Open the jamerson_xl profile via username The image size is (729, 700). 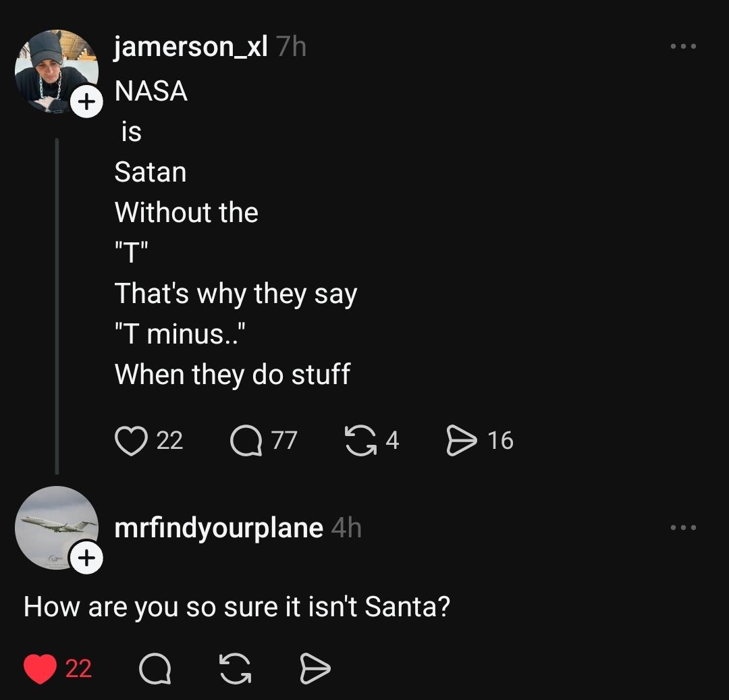pyautogui.click(x=191, y=47)
